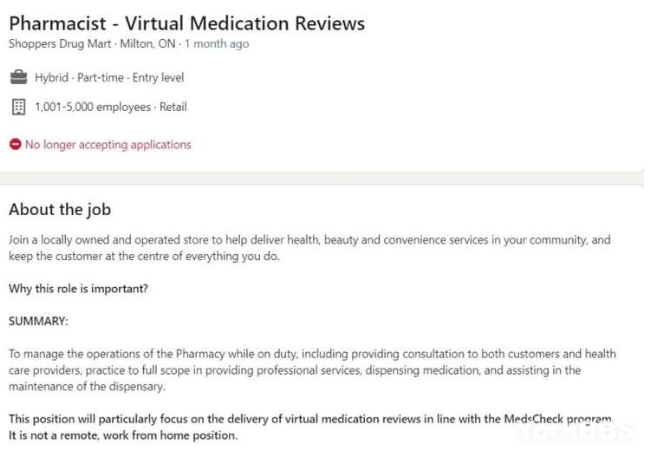
Task: Click the bold MedsCheck program paragraph
Action: pos(311,427)
